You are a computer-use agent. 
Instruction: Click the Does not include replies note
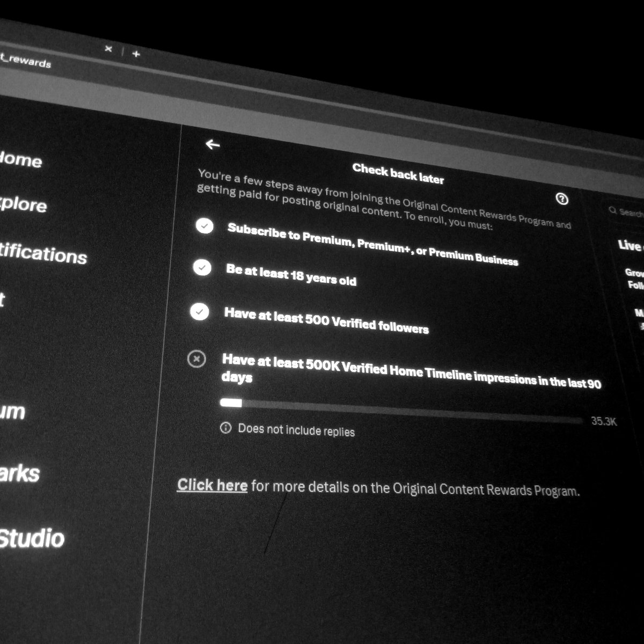pyautogui.click(x=296, y=430)
